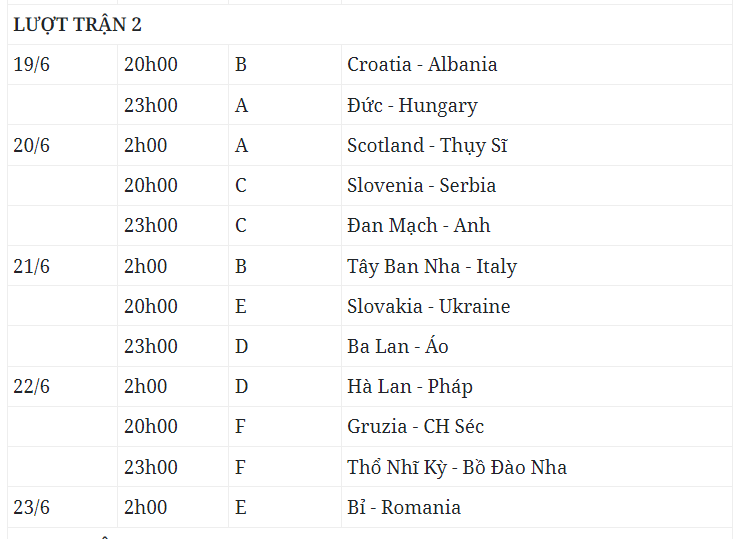Image resolution: width=740 pixels, height=539 pixels.
Task: Select the Scotland - Thụy Sĩ match
Action: 427,146
